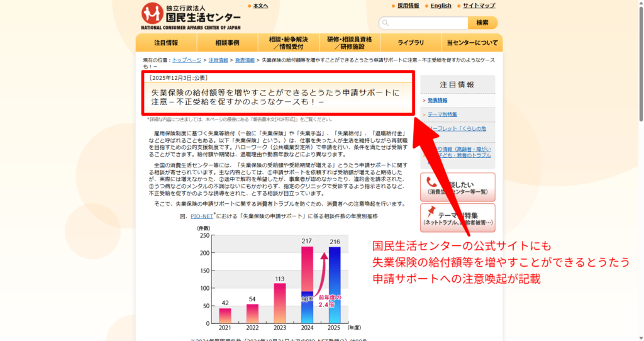Open the ライブラリ navigation tab
The height and width of the screenshot is (341, 644).
pyautogui.click(x=411, y=43)
